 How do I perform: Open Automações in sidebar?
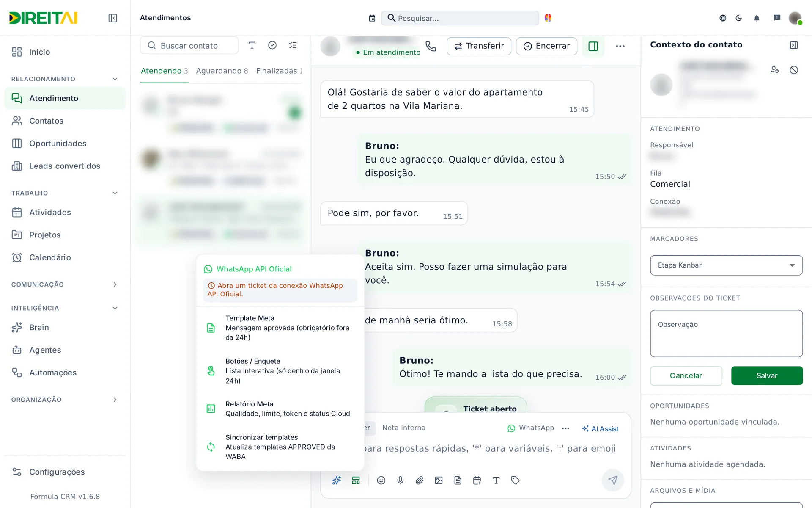point(65,373)
